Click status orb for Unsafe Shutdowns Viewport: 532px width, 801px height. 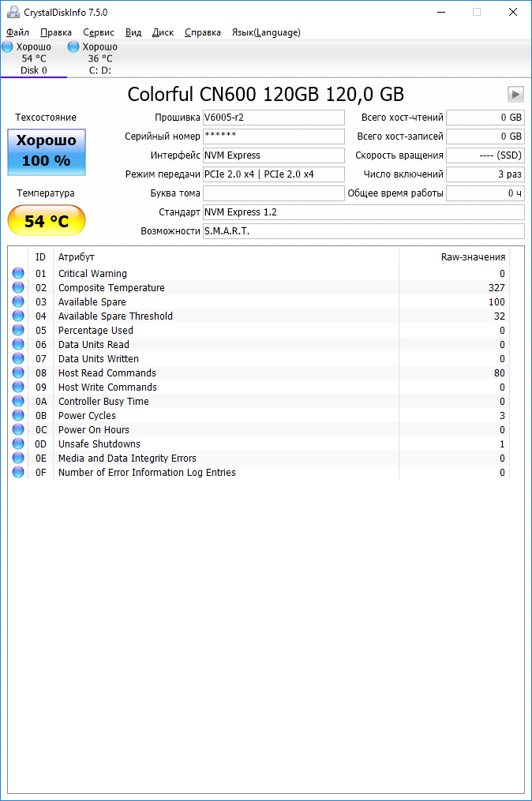(18, 444)
